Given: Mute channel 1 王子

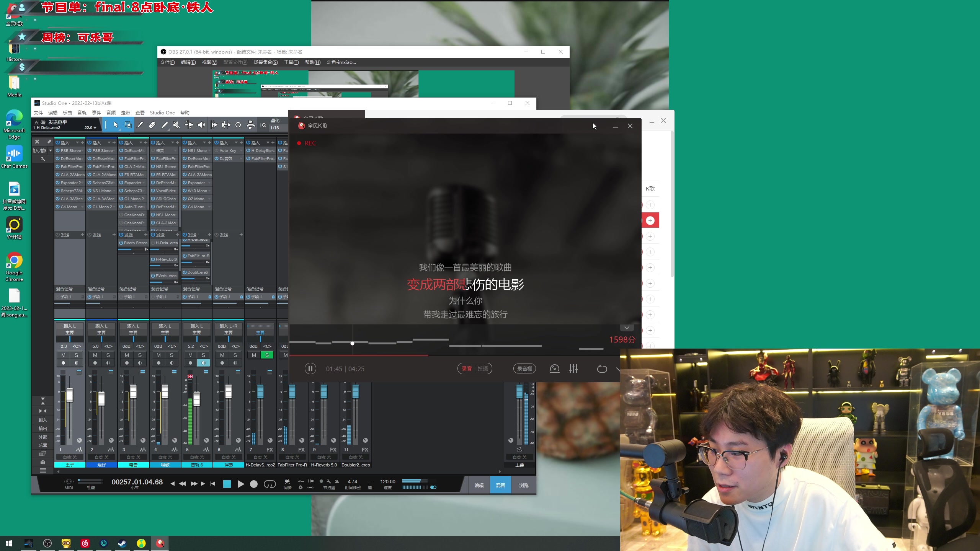Looking at the screenshot, I should (63, 355).
